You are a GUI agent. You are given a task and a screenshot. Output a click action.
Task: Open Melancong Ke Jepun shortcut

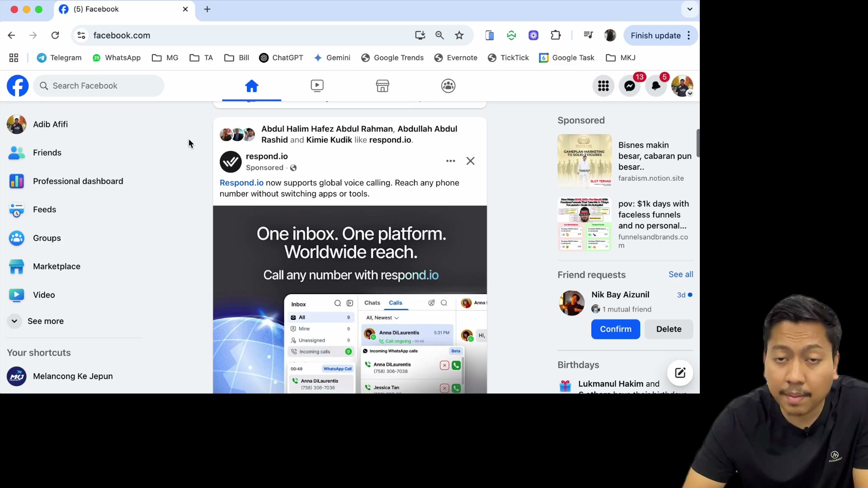[x=75, y=376]
